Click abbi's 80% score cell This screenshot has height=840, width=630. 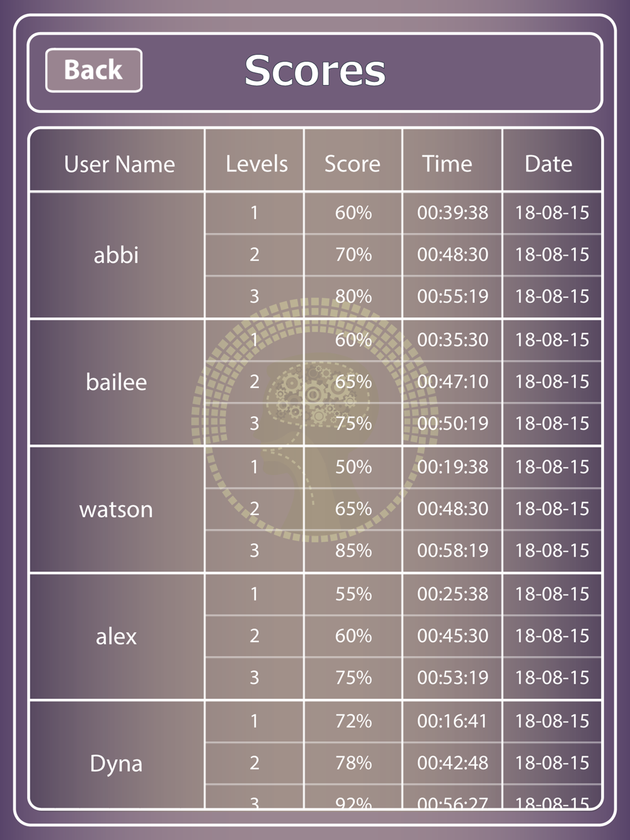353,297
